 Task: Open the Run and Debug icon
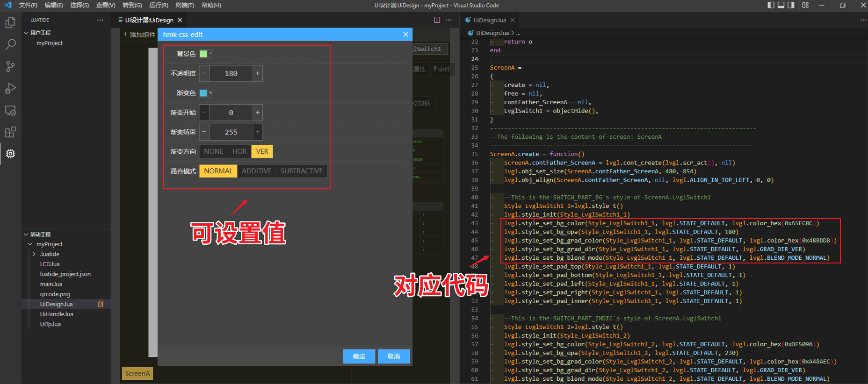pyautogui.click(x=10, y=88)
